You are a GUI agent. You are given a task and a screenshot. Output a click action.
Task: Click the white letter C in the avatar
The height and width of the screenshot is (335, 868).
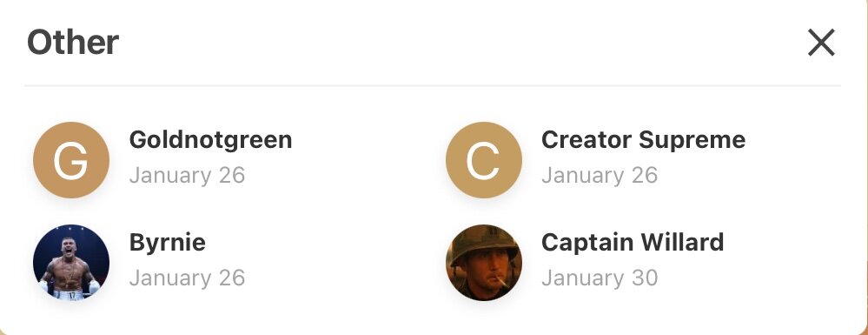483,161
